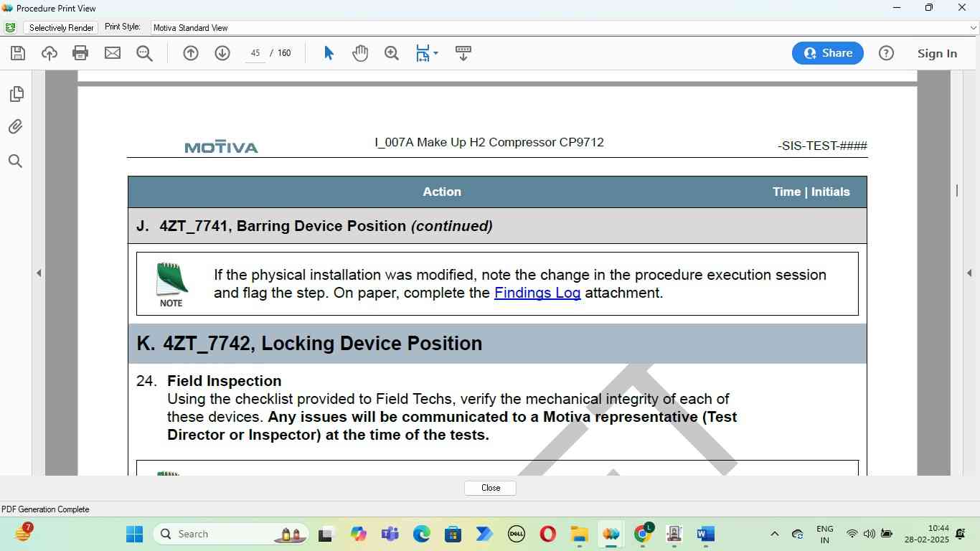The height and width of the screenshot is (551, 980).
Task: Click the '-SIS-TEST-####' header text
Action: tap(822, 146)
